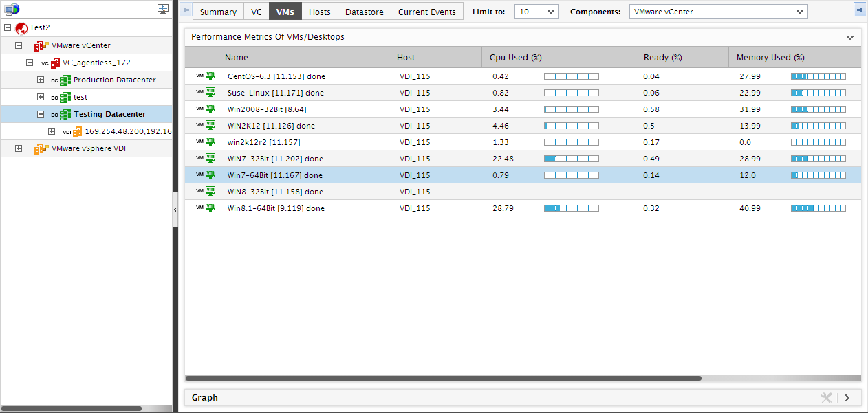Select the Test2 tree item
This screenshot has height=413, width=868.
40,28
